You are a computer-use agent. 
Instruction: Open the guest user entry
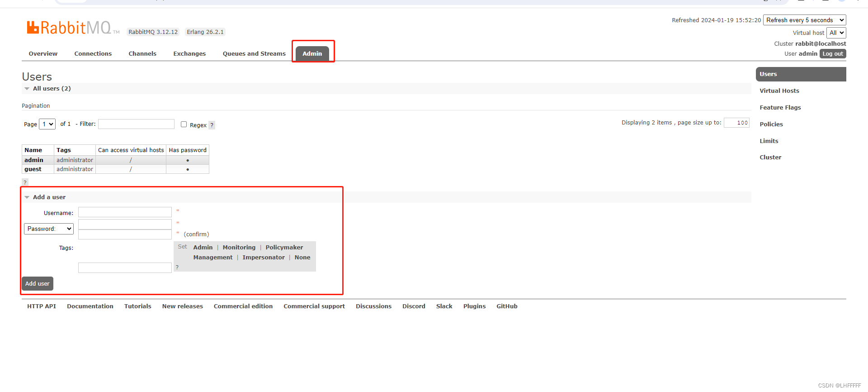point(33,169)
